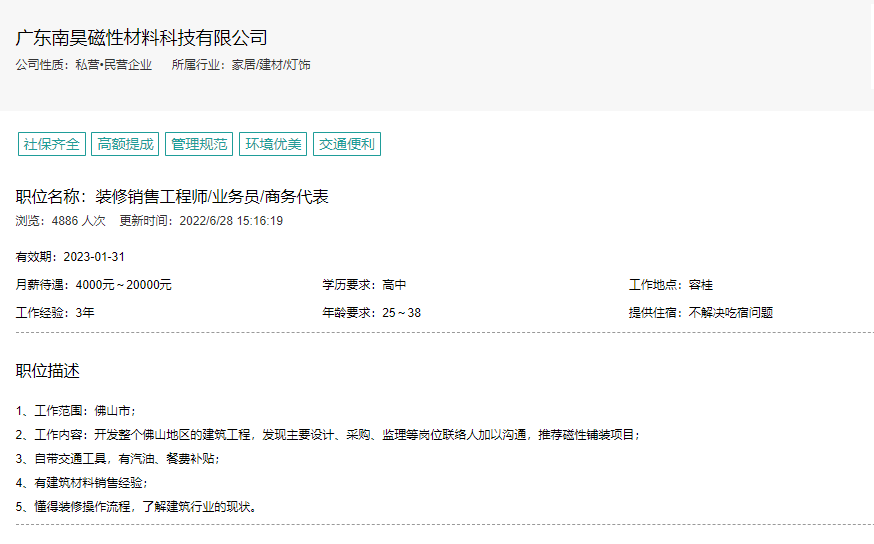Select the 管理规范 tag
874x544 pixels.
click(x=199, y=144)
